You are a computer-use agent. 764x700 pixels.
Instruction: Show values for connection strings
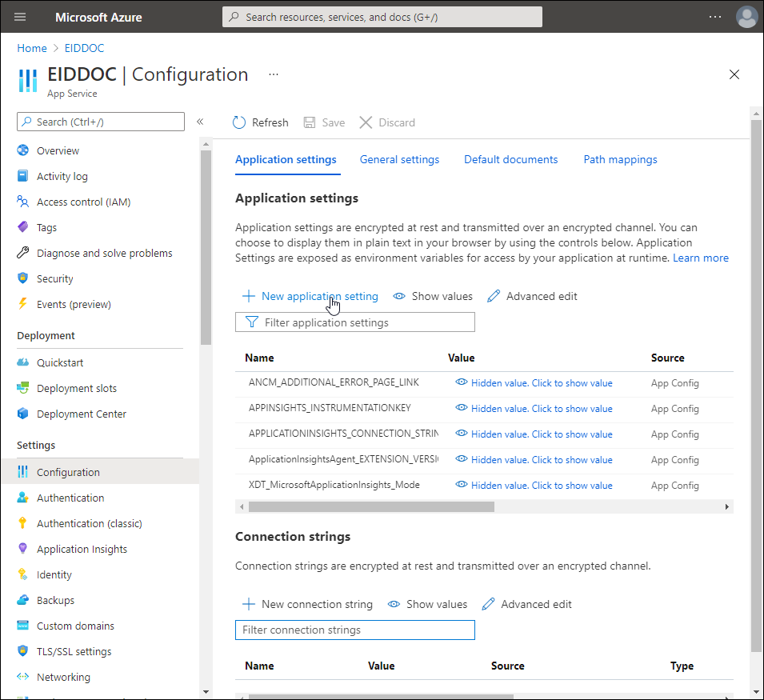click(427, 604)
